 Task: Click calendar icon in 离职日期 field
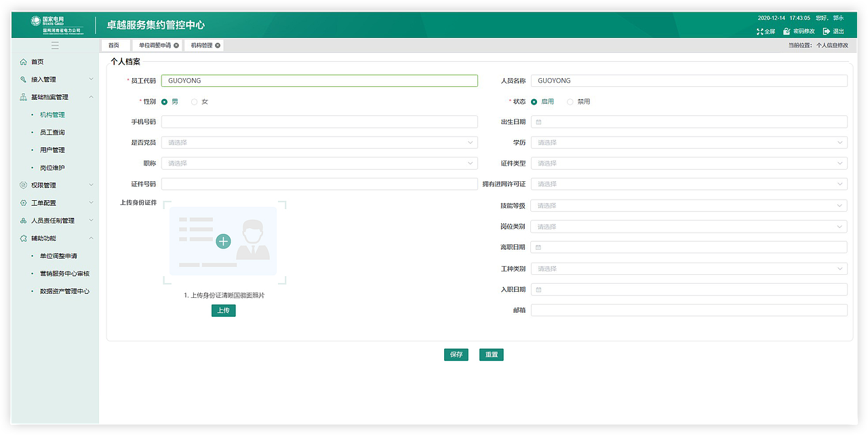click(x=538, y=248)
